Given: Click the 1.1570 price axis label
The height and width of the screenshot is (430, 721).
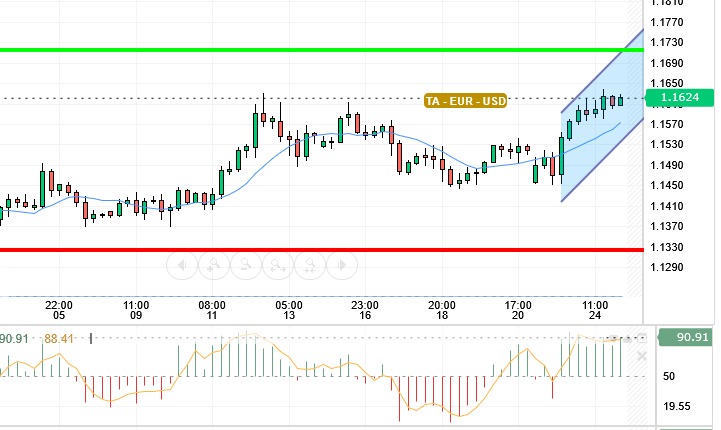Looking at the screenshot, I should 667,124.
